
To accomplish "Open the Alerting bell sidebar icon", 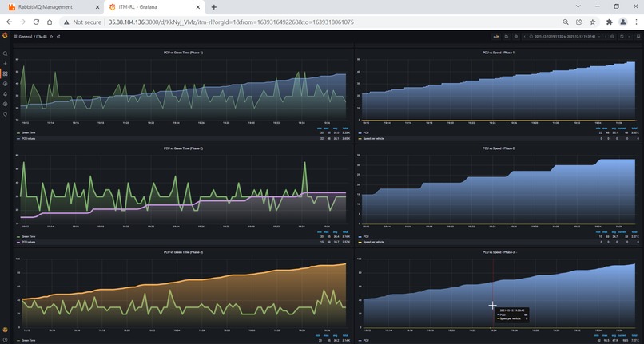I will 5,94.
